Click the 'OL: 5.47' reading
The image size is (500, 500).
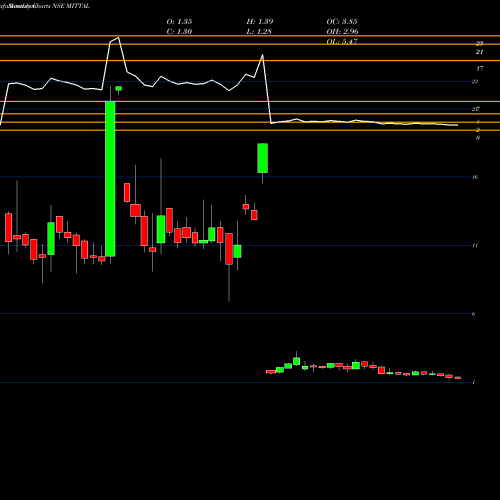[x=342, y=42]
